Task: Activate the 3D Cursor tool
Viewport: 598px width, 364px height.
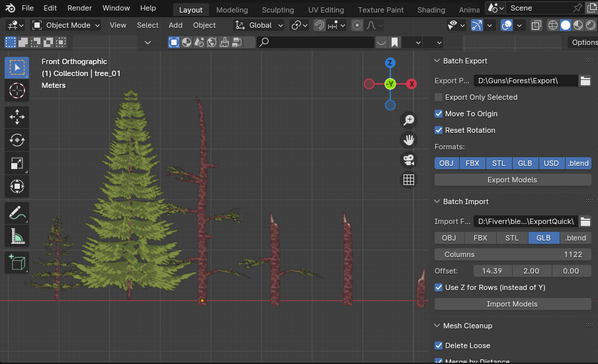Action: coord(17,91)
